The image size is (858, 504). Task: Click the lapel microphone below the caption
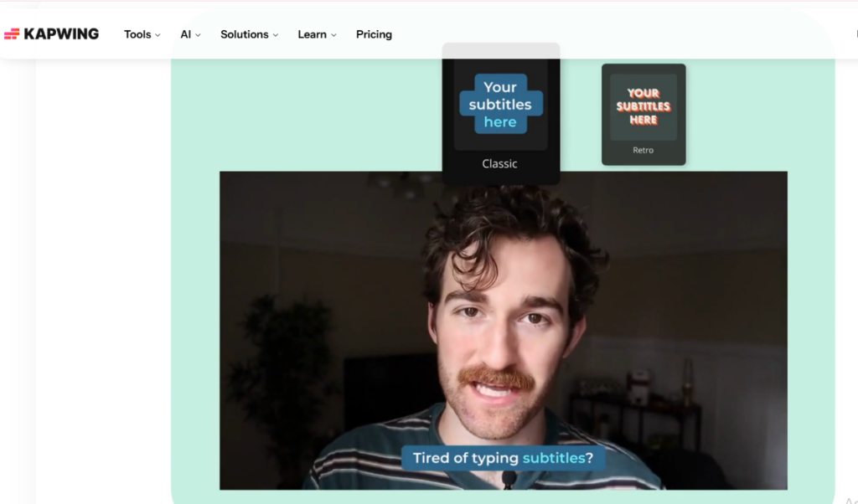pos(509,480)
